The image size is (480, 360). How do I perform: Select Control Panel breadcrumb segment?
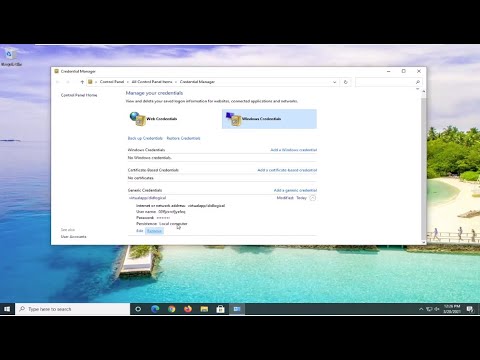click(112, 82)
